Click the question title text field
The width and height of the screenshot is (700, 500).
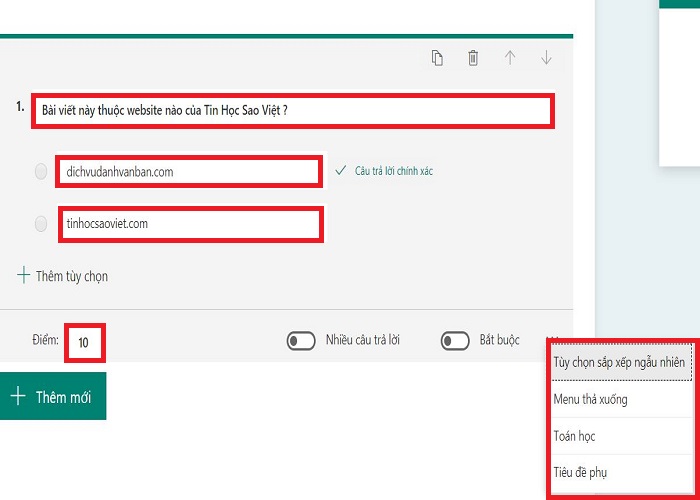[x=293, y=111]
